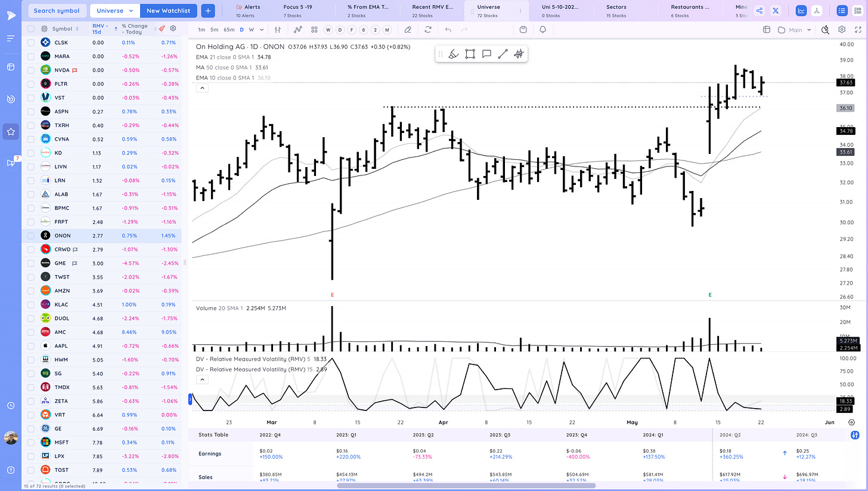Image resolution: width=868 pixels, height=491 pixels.
Task: Tick the checkbox for AMZN
Action: [30, 291]
